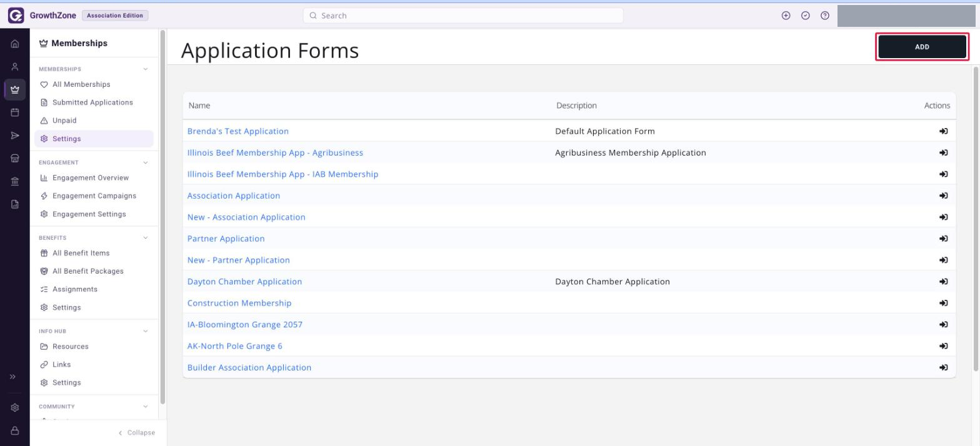This screenshot has width=980, height=446.
Task: Click the action icon for Partner Application row
Action: 944,239
